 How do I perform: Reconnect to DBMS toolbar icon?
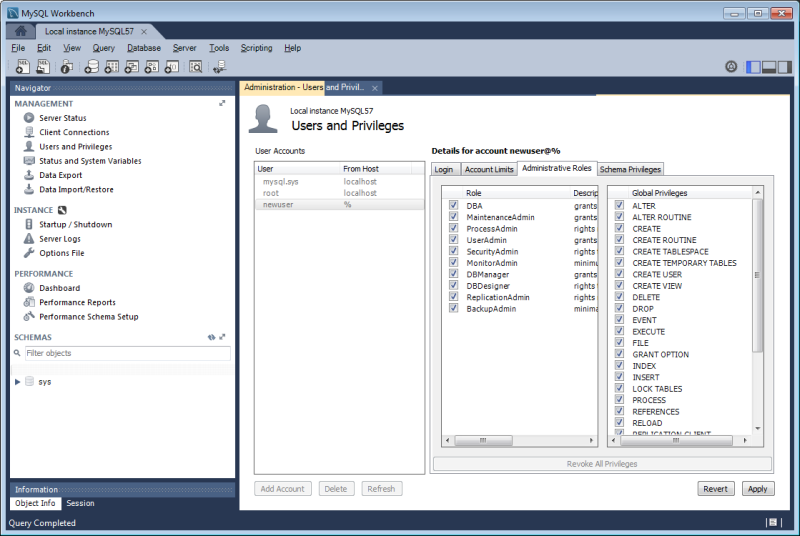[220, 66]
